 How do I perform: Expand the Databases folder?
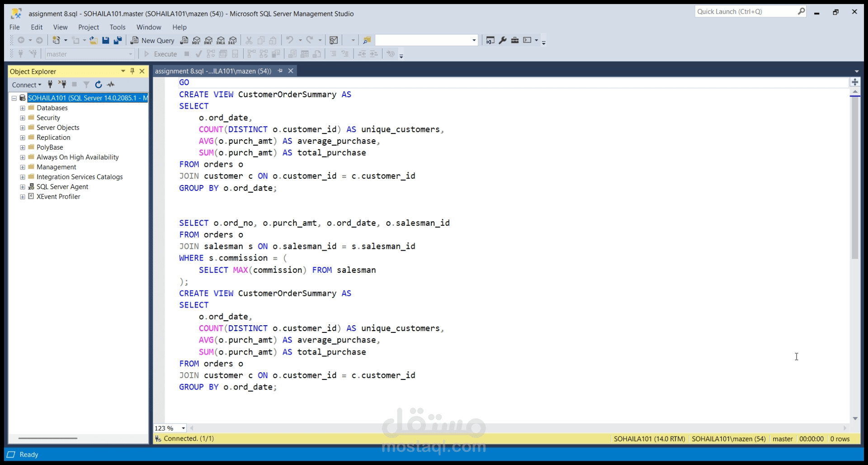[23, 108]
